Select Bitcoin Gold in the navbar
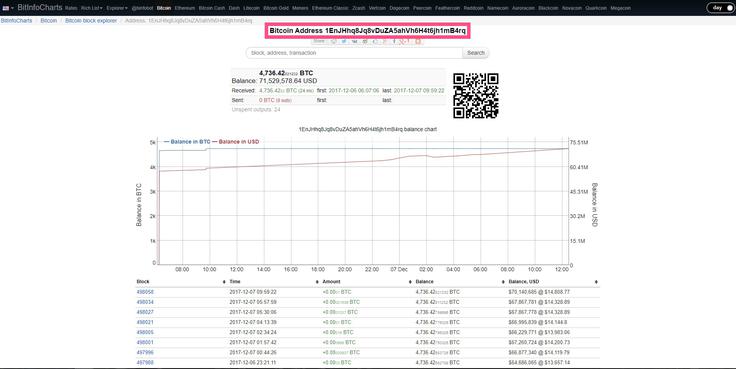Screen dimensions: 736x369 point(276,8)
